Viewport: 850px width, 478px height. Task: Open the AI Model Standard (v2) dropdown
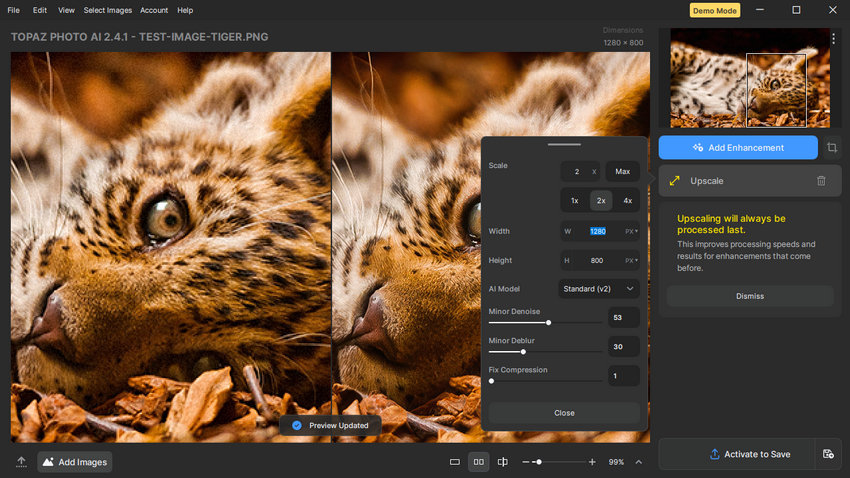598,289
